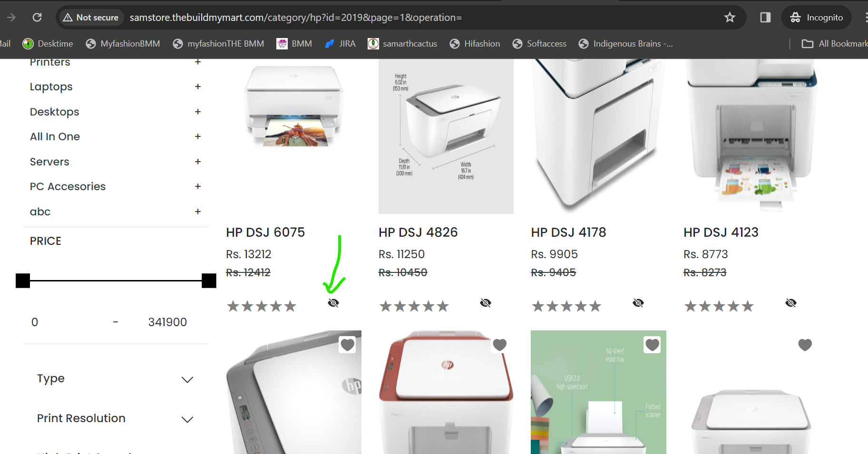
Task: Select the All In One category
Action: point(55,137)
